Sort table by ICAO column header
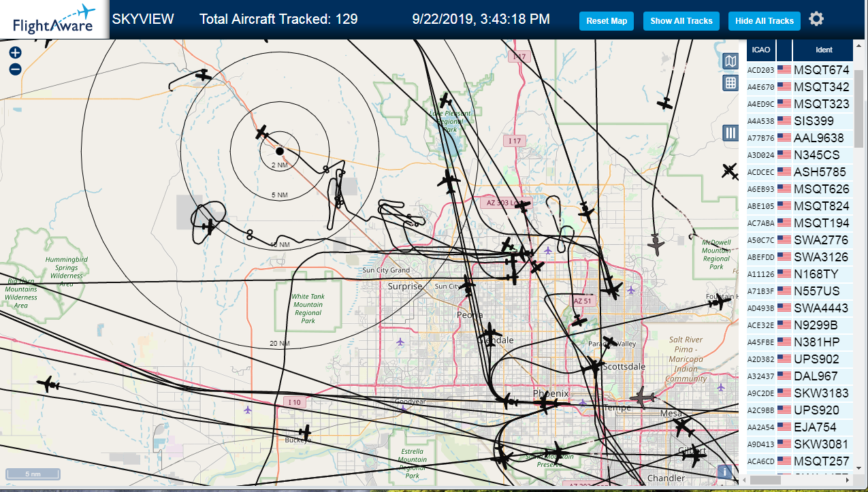This screenshot has width=868, height=492. 761,50
